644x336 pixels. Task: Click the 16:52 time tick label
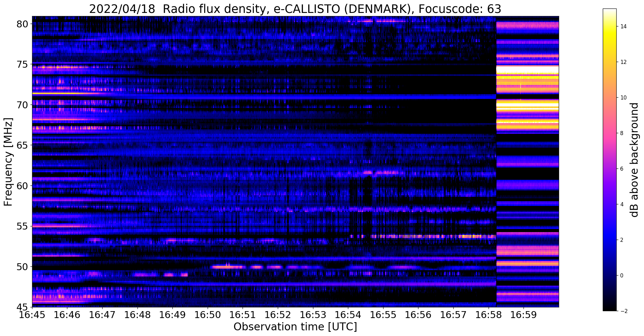(278, 315)
